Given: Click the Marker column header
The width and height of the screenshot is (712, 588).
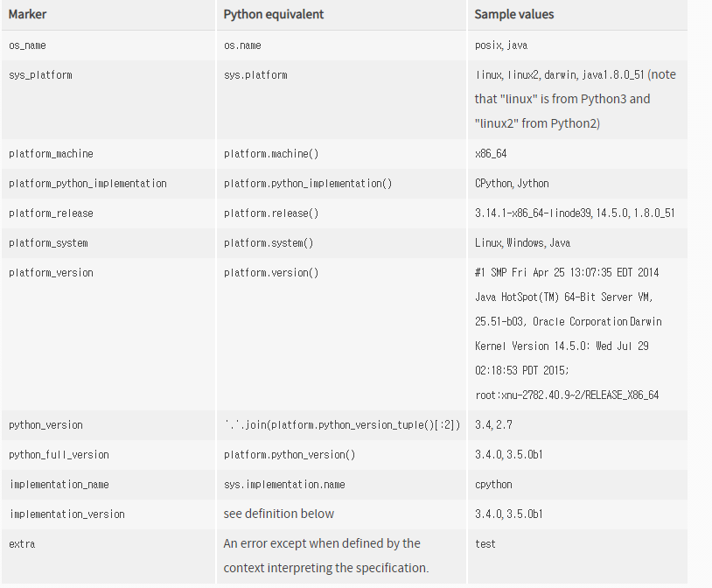Looking at the screenshot, I should [29, 14].
